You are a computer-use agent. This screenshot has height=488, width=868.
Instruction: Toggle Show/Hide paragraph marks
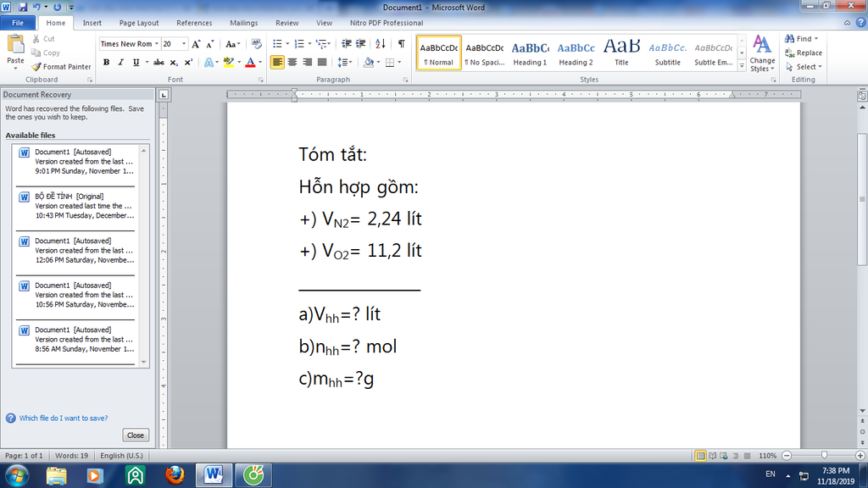point(401,44)
